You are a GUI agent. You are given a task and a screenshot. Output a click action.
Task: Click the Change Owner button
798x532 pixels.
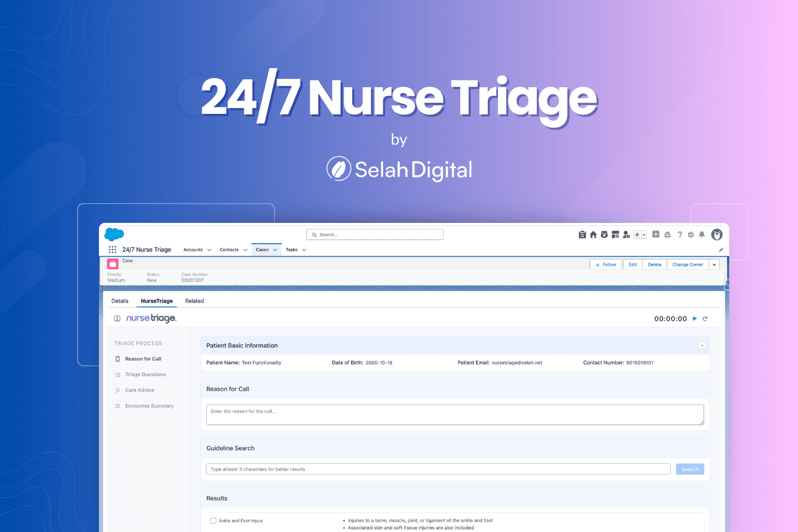pyautogui.click(x=688, y=264)
